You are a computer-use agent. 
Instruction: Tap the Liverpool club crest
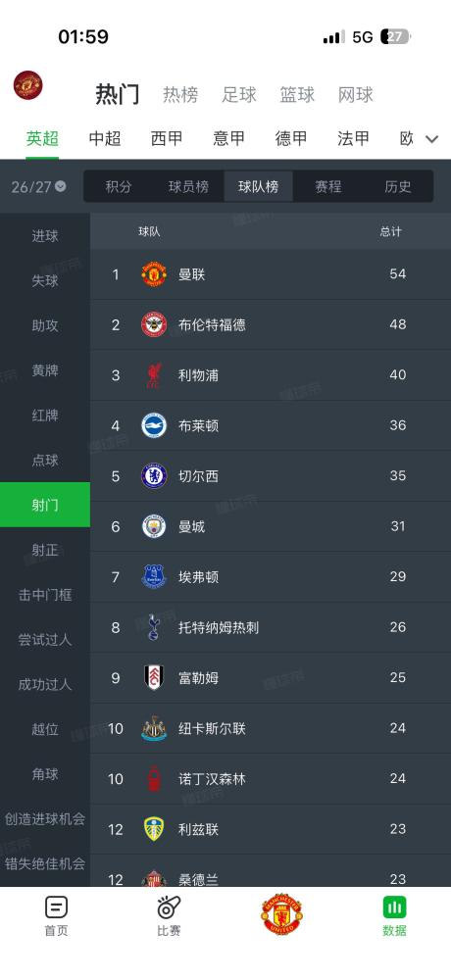[x=154, y=375]
